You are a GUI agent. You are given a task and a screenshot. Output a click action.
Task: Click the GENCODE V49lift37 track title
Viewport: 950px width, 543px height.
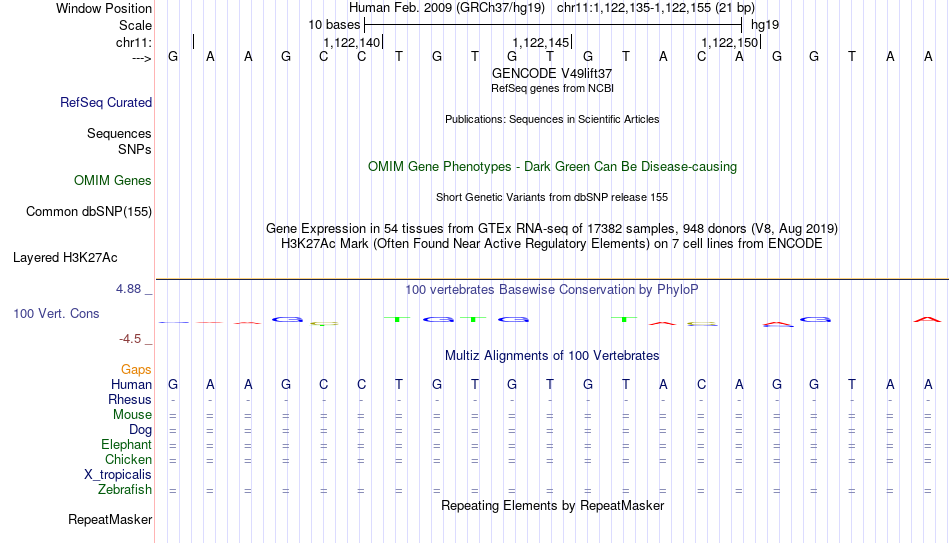click(x=552, y=73)
